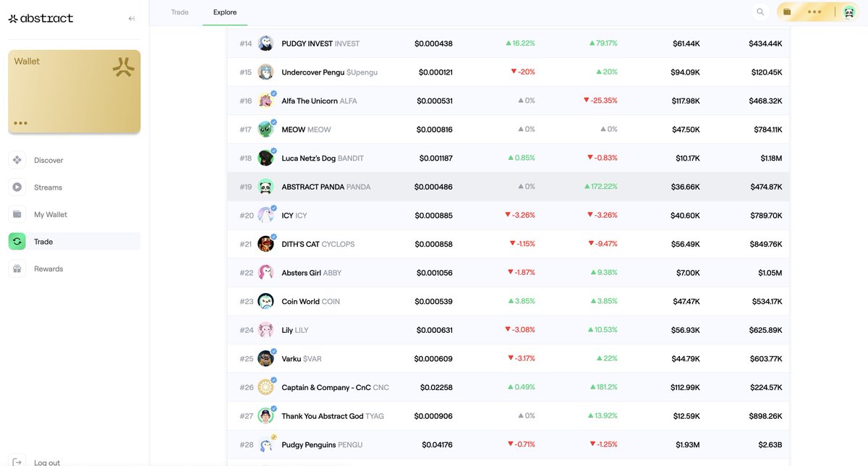Open the PUDGY INVEST token name
The height and width of the screenshot is (466, 868).
coord(307,43)
